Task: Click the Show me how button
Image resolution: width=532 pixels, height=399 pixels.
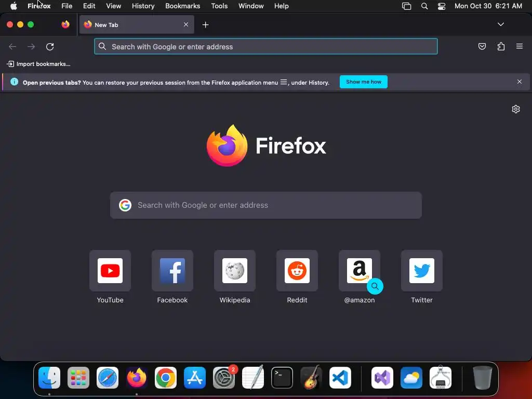Action: [x=363, y=82]
